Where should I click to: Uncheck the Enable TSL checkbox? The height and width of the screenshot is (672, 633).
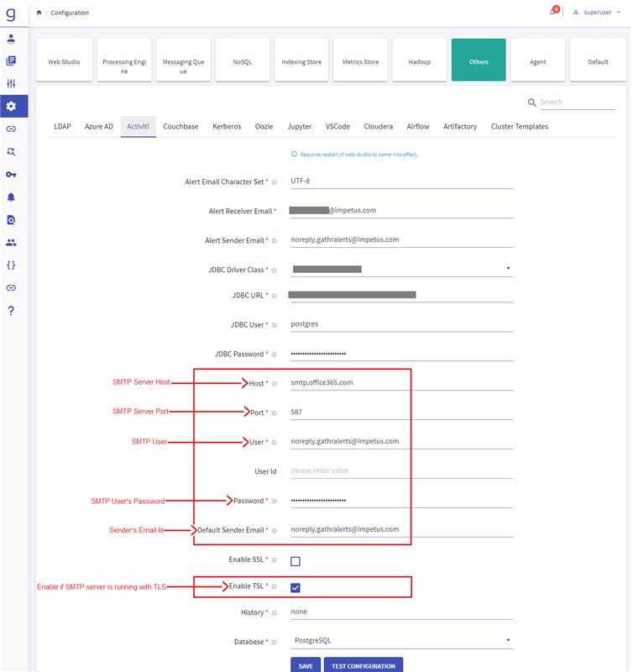coord(295,587)
